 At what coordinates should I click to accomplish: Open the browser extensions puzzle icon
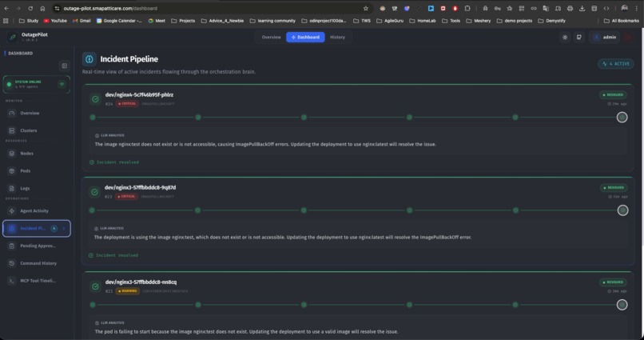[x=467, y=8]
